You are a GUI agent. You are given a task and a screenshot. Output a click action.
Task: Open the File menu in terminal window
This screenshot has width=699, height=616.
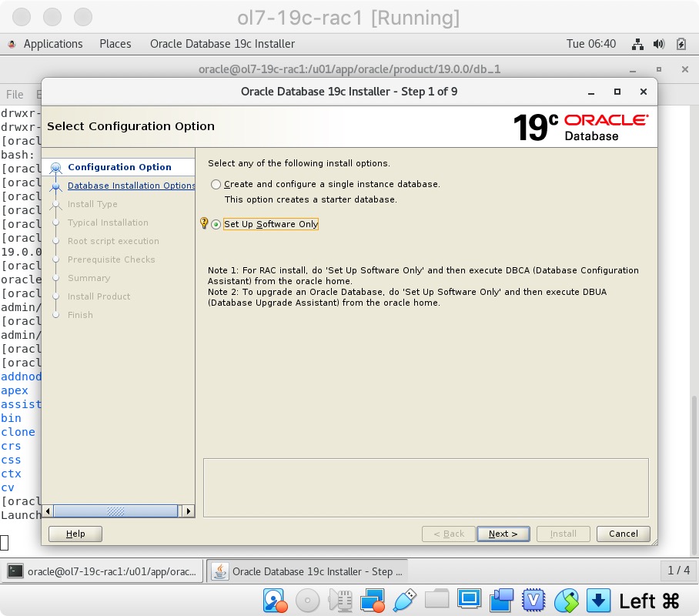coord(15,95)
